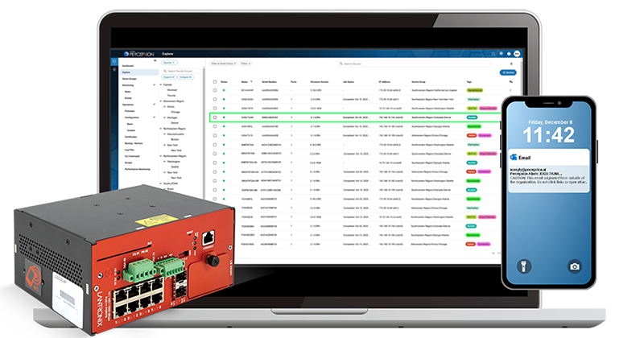Screen dimensions: 644x338
Task: Collapse the Canada tree node
Action: point(160,84)
